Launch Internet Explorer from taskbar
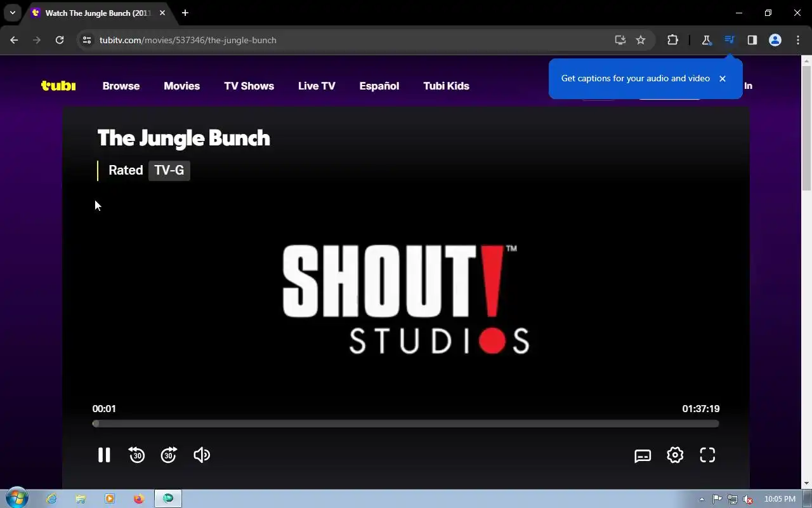This screenshot has height=508, width=812. [x=51, y=499]
